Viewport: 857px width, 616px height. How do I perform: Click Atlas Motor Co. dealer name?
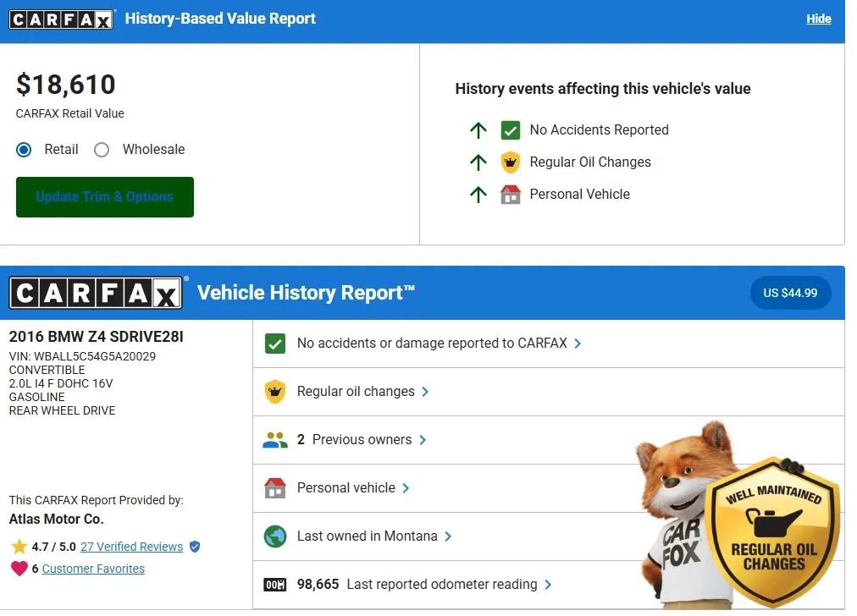point(56,519)
